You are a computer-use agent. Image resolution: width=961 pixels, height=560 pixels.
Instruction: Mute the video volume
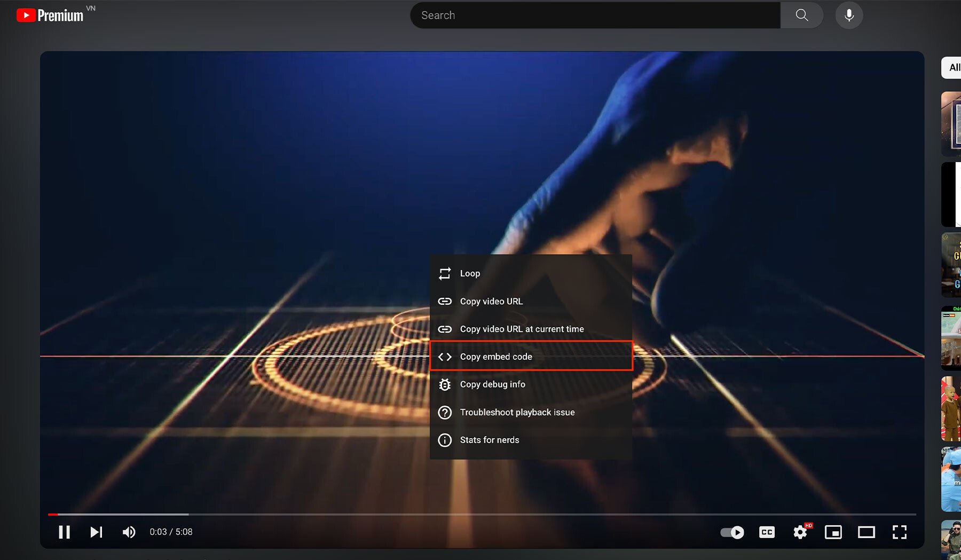[x=129, y=532]
